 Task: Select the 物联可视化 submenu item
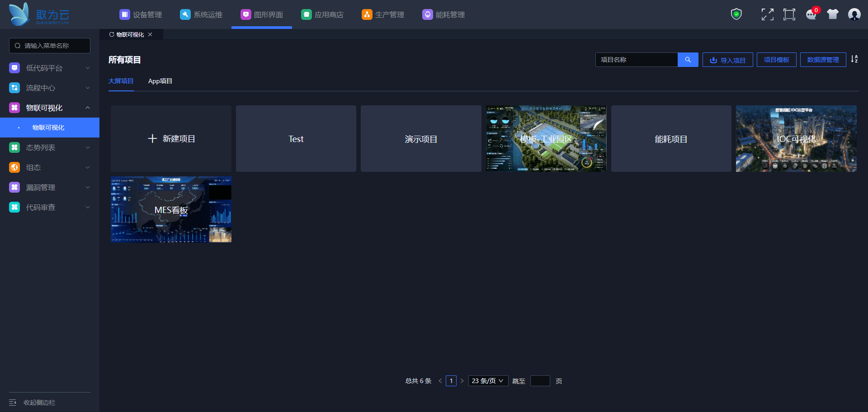[x=50, y=128]
